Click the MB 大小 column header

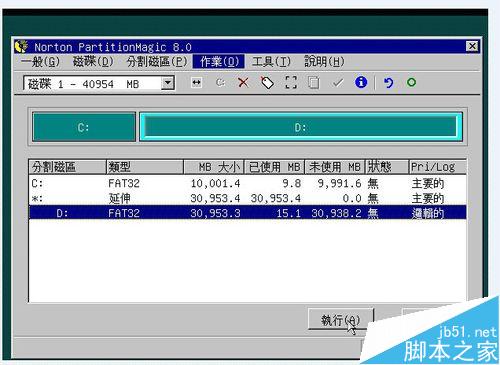(x=214, y=167)
